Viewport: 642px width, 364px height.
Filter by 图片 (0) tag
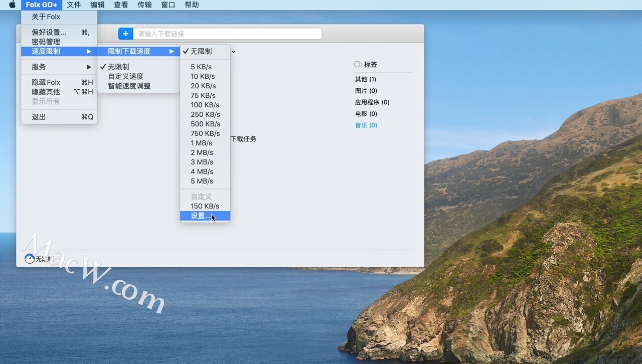click(x=366, y=91)
